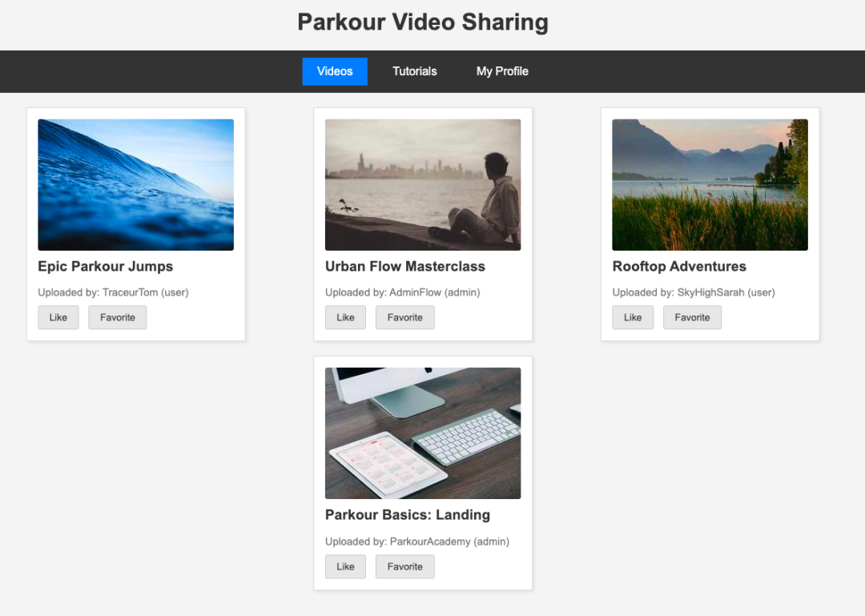Favorite the Rooftop Adventures video

[692, 317]
